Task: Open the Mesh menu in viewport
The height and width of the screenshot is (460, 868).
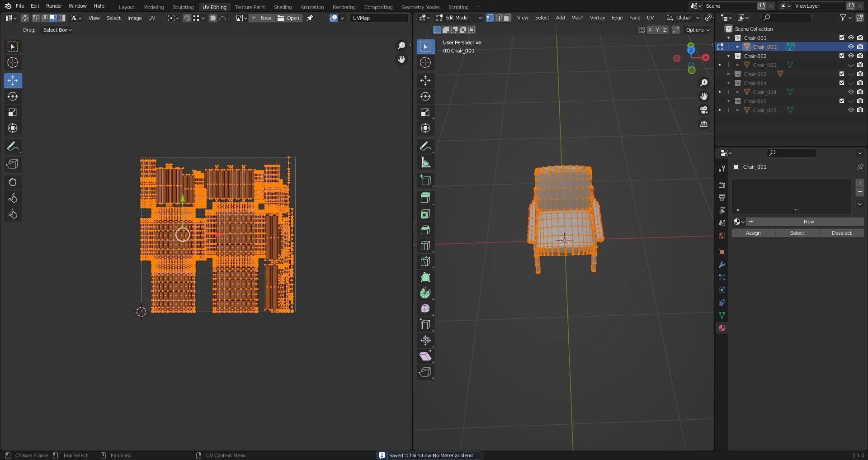Action: point(577,18)
